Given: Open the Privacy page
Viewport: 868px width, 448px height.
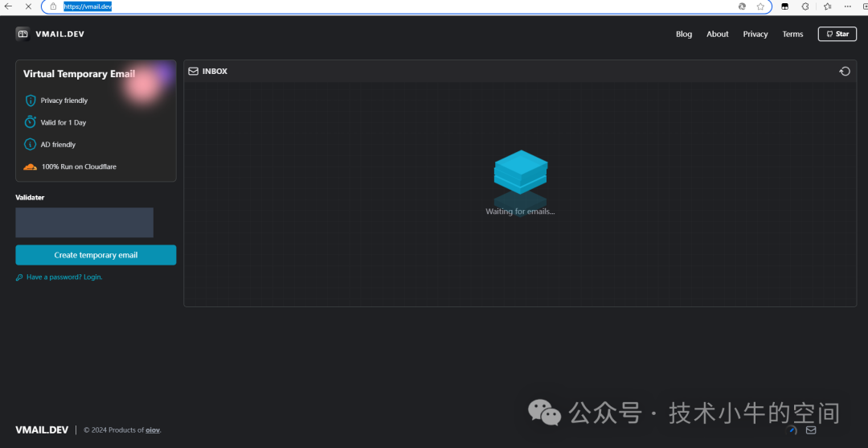Looking at the screenshot, I should (x=755, y=35).
